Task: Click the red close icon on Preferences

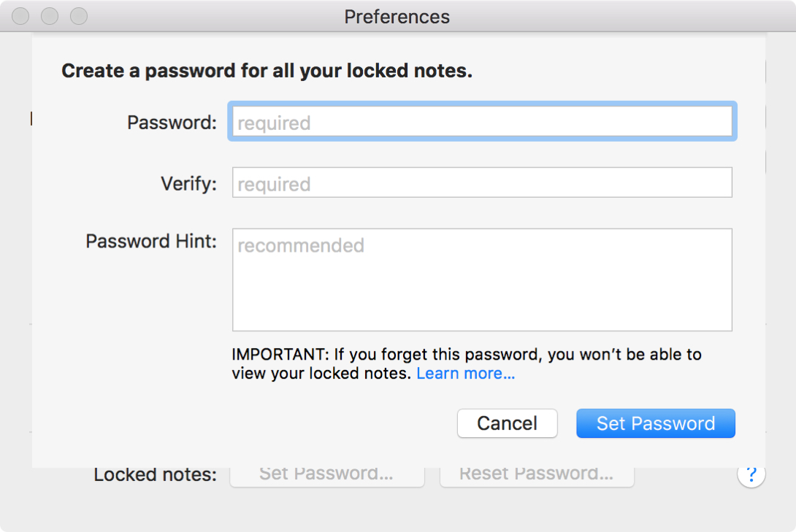Action: (20, 16)
